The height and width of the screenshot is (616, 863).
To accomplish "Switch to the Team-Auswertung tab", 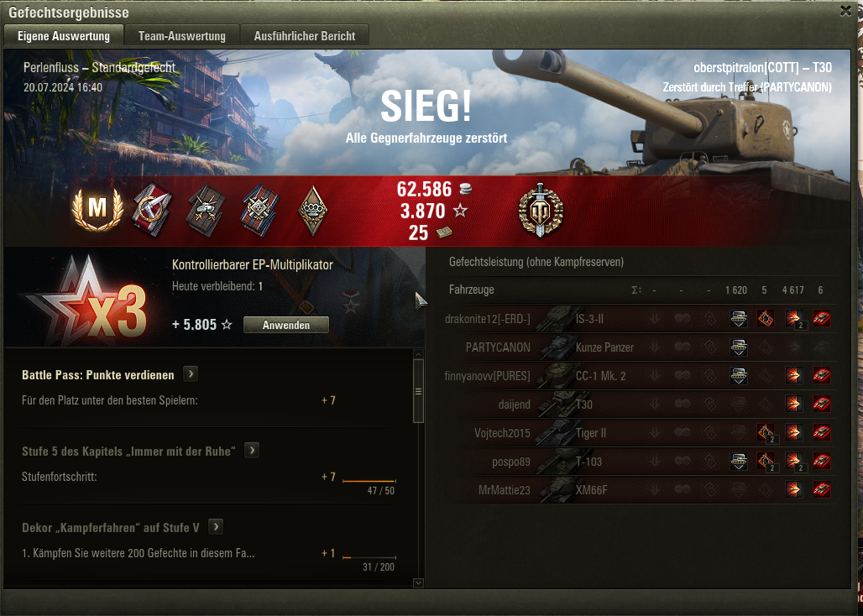I will 182,36.
